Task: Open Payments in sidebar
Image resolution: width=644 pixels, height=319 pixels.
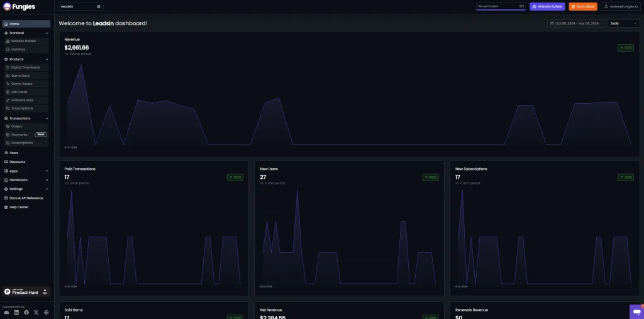Action: tap(26, 135)
